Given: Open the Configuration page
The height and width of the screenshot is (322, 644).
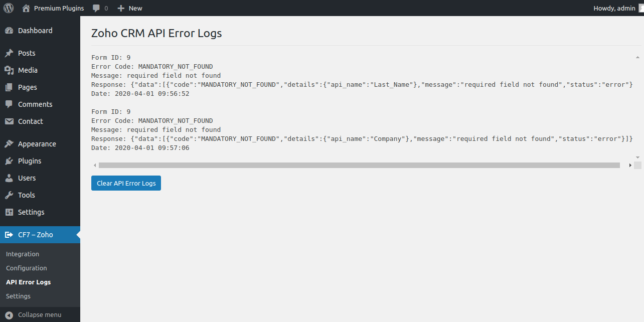Looking at the screenshot, I should [x=26, y=268].
